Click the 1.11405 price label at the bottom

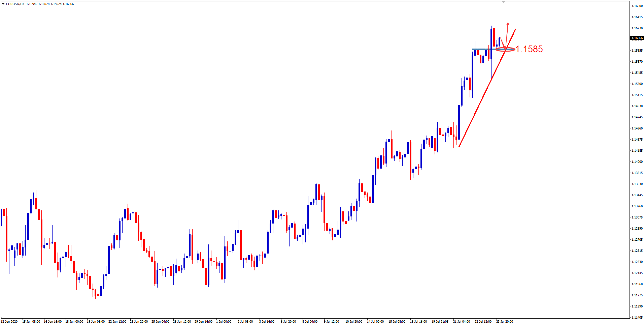(637, 318)
